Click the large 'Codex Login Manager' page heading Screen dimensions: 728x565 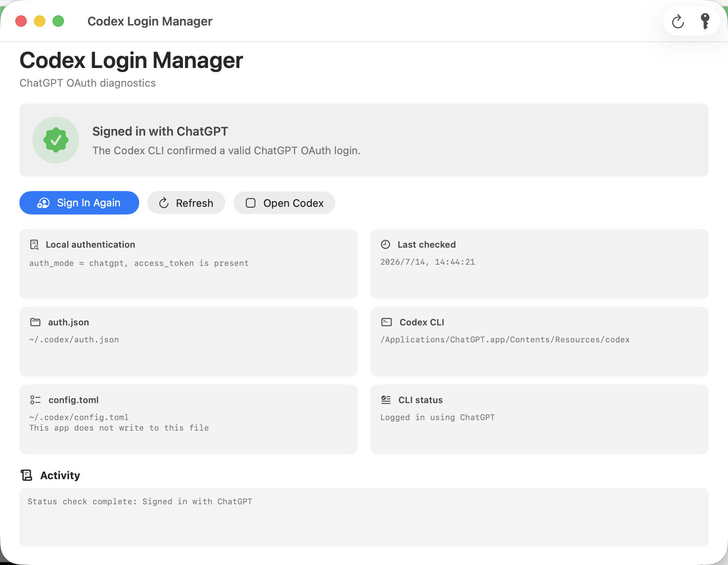(131, 60)
